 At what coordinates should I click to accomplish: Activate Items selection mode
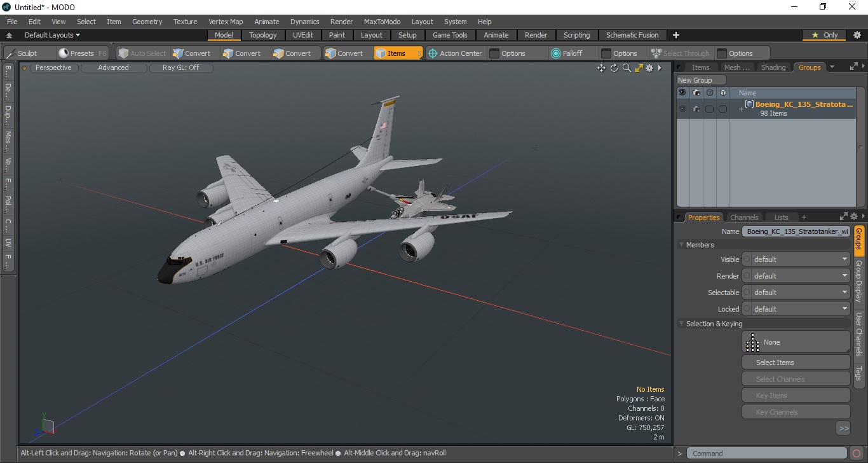coord(398,53)
